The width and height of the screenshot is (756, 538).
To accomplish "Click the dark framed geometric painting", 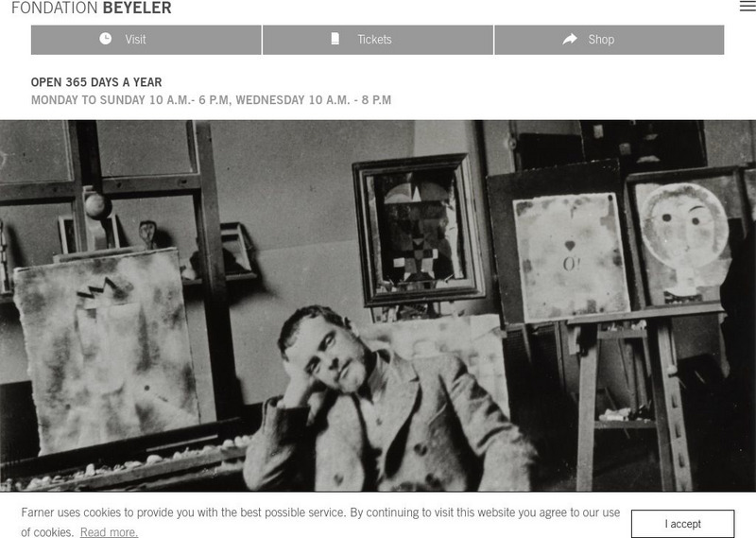I will (419, 230).
